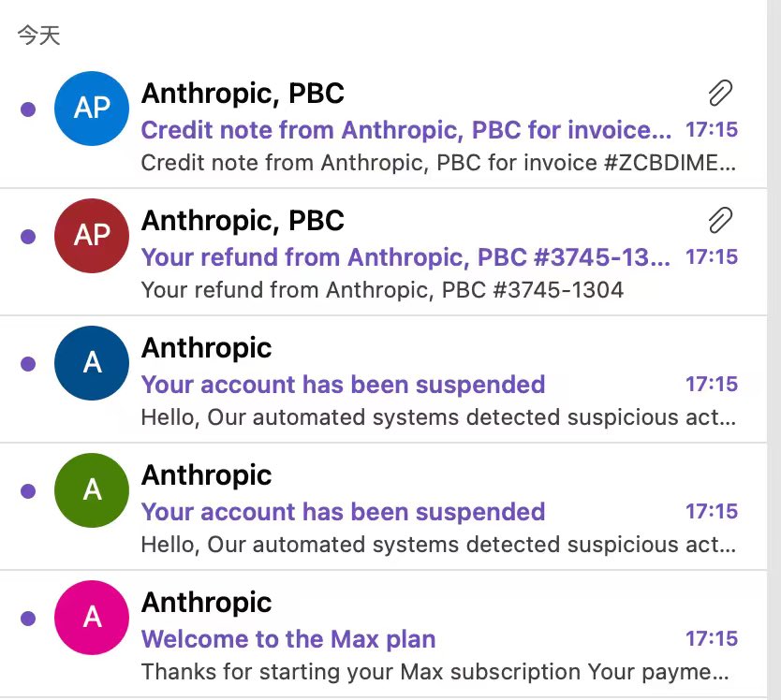Image resolution: width=781 pixels, height=700 pixels.
Task: Toggle unread dot beside dark blue avatar email
Action: [28, 364]
